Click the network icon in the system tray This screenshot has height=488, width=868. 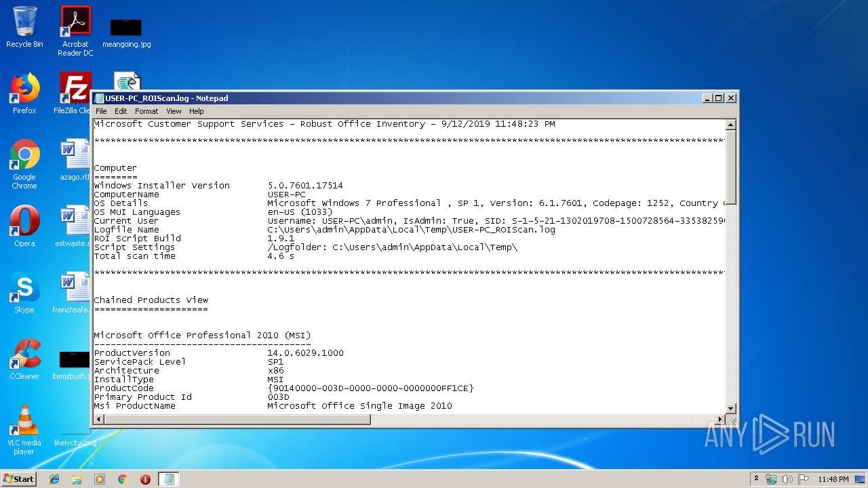pyautogui.click(x=771, y=479)
